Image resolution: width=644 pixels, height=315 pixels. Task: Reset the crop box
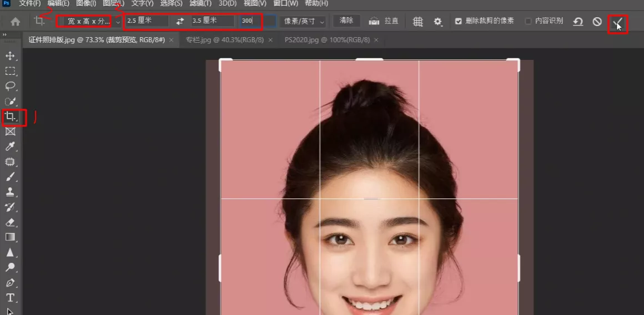coord(578,22)
